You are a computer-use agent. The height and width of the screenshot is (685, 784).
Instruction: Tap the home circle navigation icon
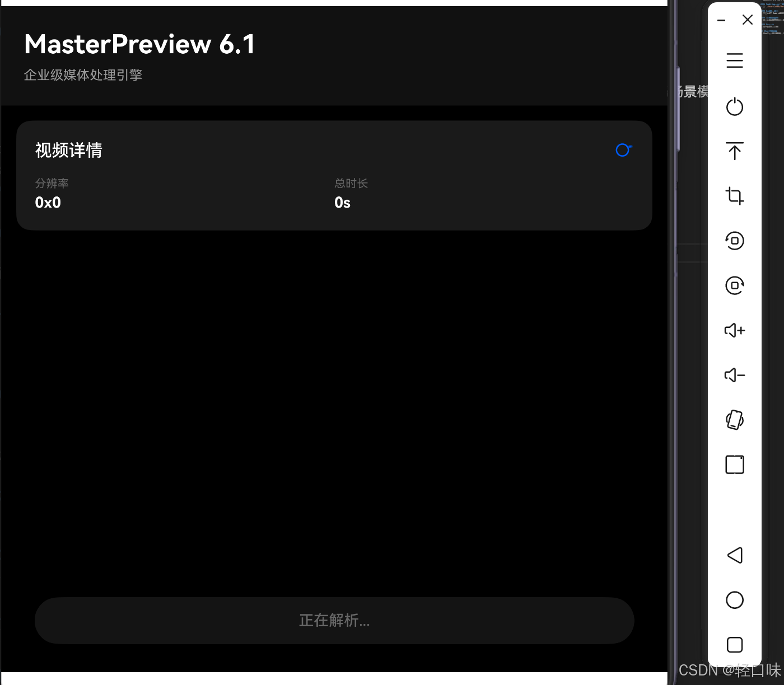click(x=735, y=600)
